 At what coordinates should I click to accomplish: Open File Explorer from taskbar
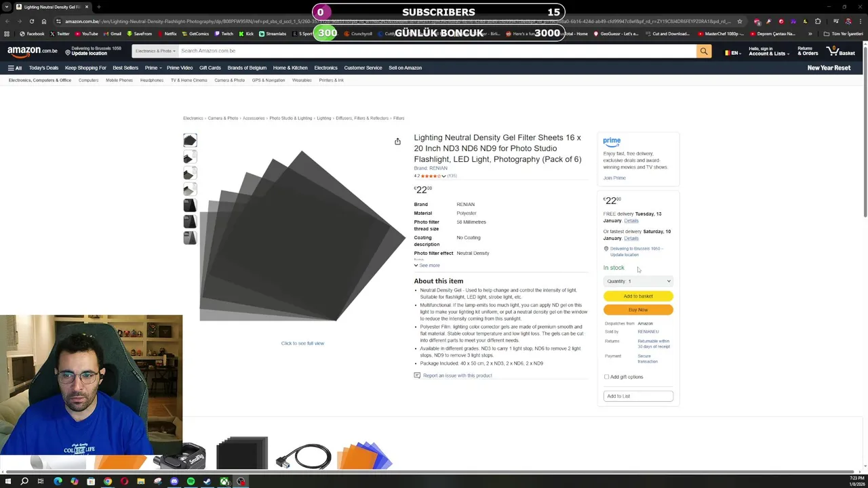click(x=141, y=481)
